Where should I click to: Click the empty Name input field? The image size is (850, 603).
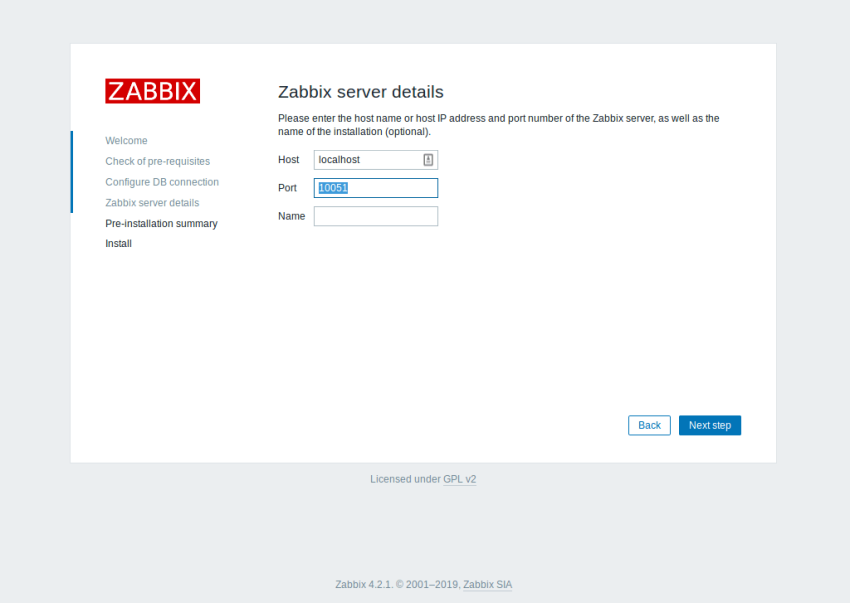point(376,216)
